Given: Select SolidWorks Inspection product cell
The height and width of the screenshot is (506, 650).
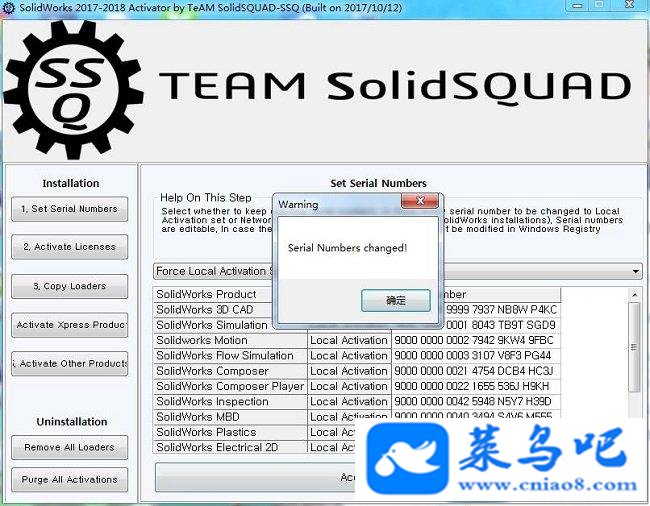Looking at the screenshot, I should pyautogui.click(x=230, y=402).
